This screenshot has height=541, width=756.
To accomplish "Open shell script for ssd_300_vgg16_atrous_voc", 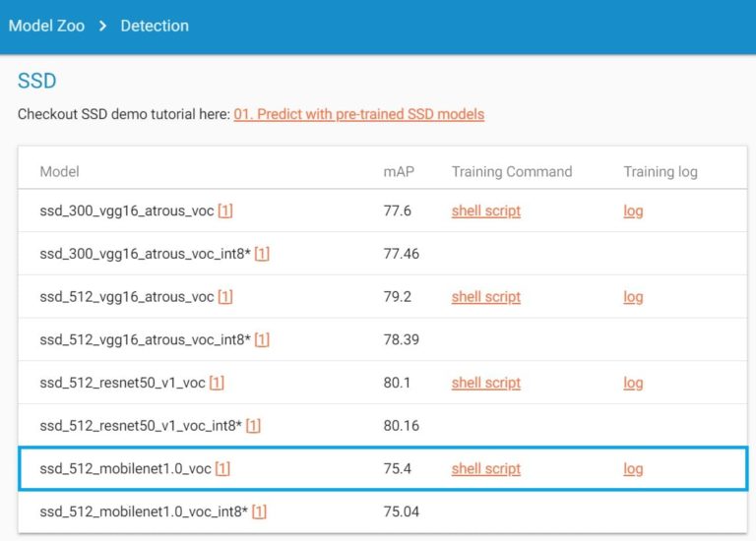I will point(485,210).
